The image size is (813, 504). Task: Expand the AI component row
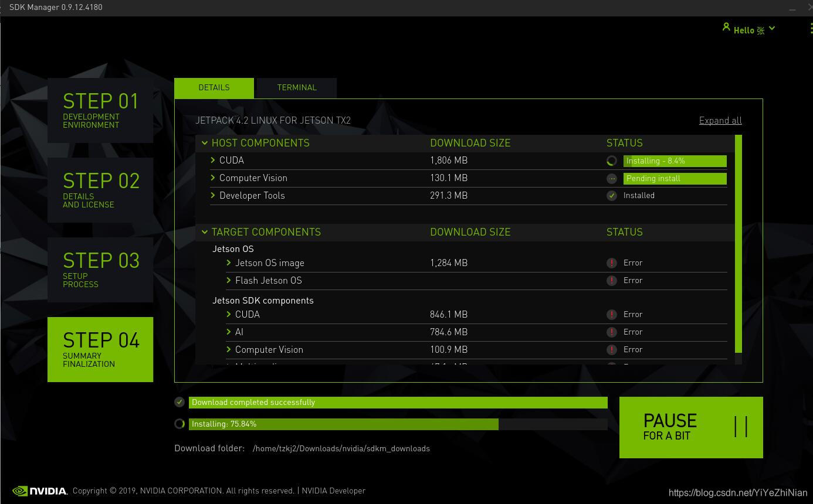pyautogui.click(x=229, y=332)
